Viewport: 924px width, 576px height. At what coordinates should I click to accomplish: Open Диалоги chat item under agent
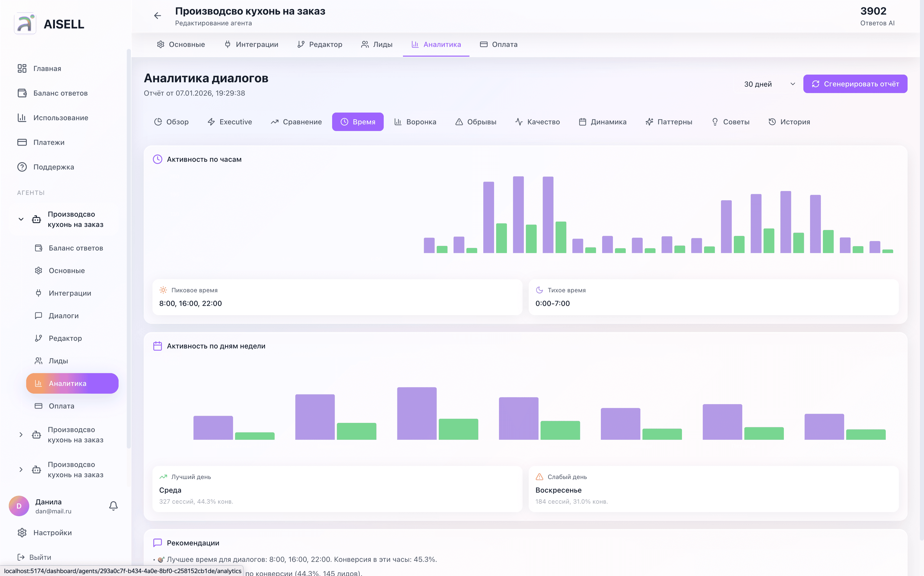tap(63, 315)
